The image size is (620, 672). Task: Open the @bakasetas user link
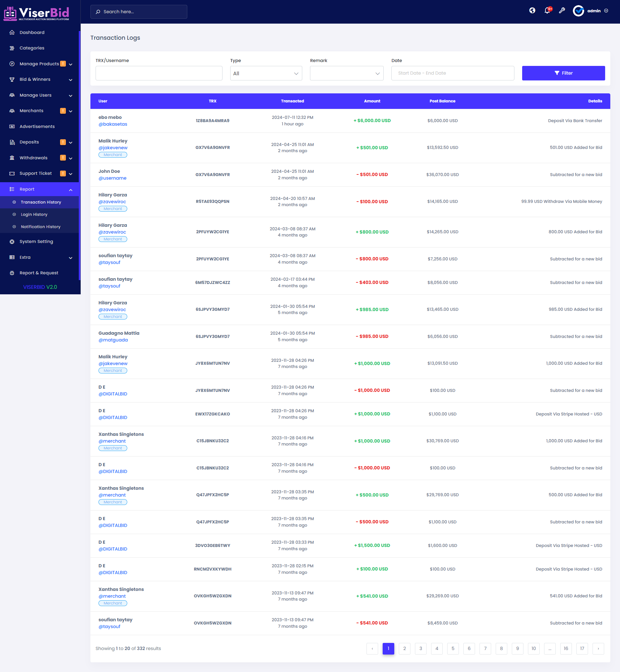113,124
